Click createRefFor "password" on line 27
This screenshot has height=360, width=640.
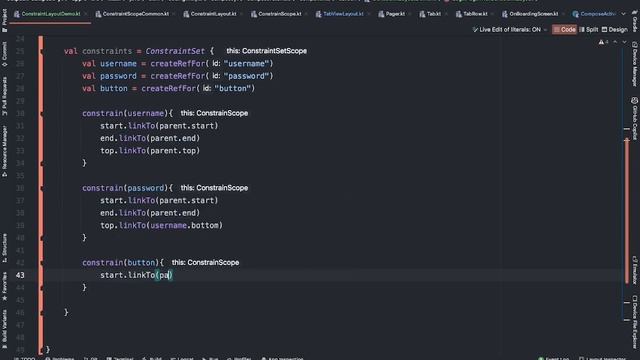[211, 76]
